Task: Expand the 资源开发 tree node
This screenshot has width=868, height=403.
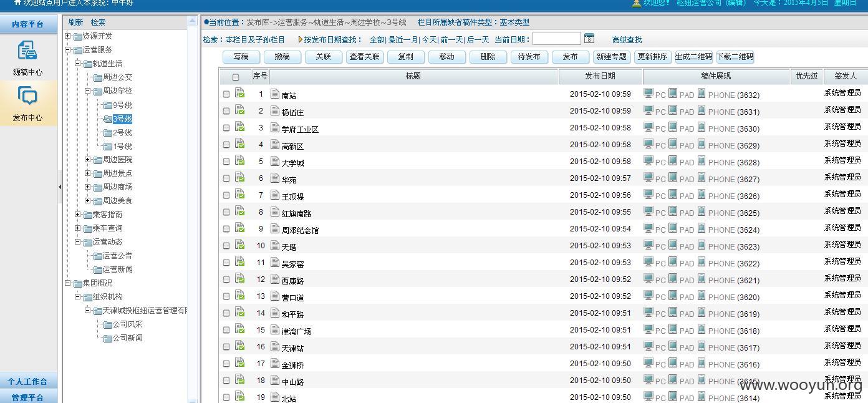Action: 68,36
